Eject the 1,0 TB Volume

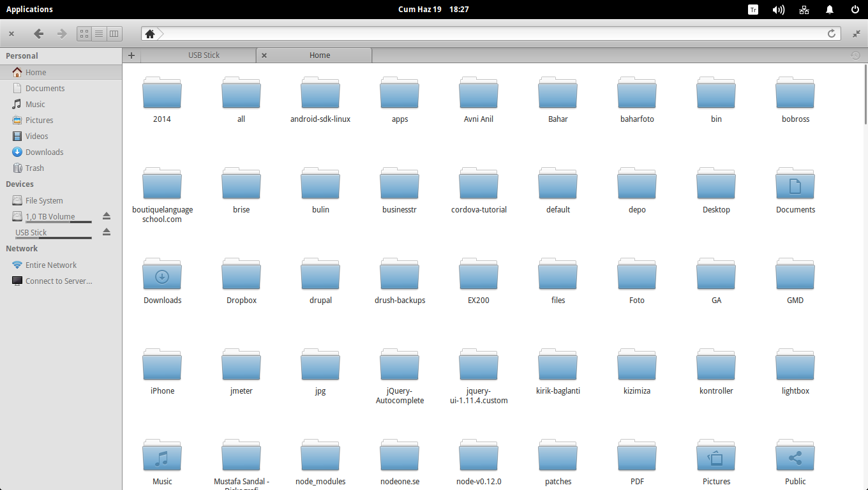(x=107, y=216)
